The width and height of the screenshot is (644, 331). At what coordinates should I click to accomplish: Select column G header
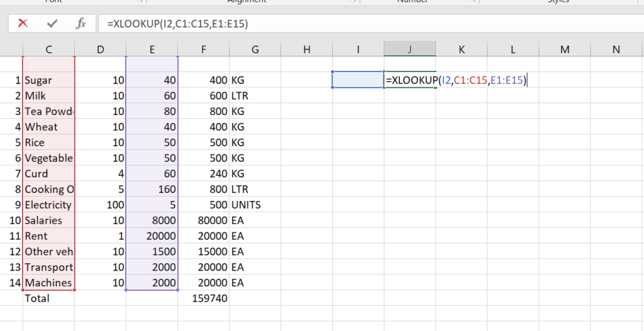point(255,50)
